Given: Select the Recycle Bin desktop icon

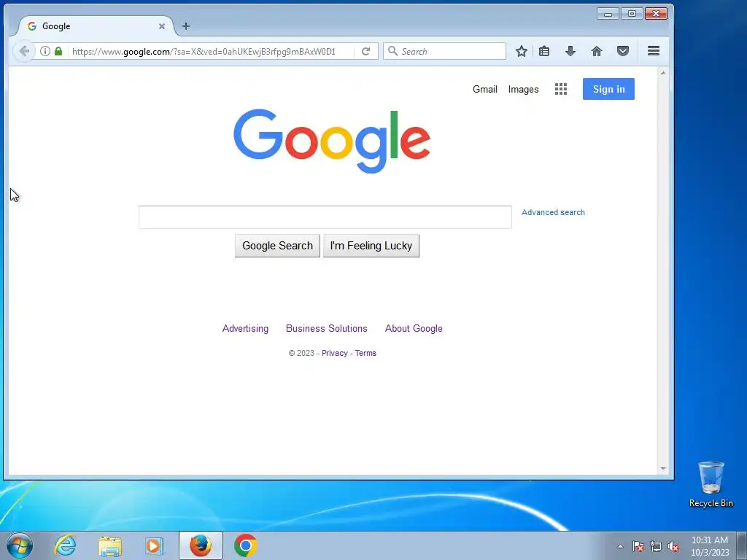Looking at the screenshot, I should pyautogui.click(x=711, y=484).
